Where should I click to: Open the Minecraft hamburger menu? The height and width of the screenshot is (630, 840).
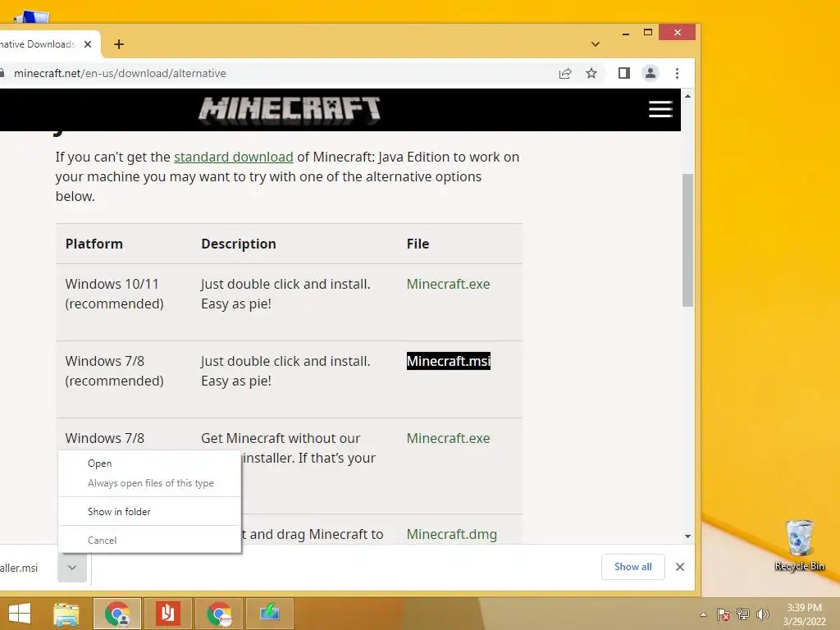tap(660, 109)
